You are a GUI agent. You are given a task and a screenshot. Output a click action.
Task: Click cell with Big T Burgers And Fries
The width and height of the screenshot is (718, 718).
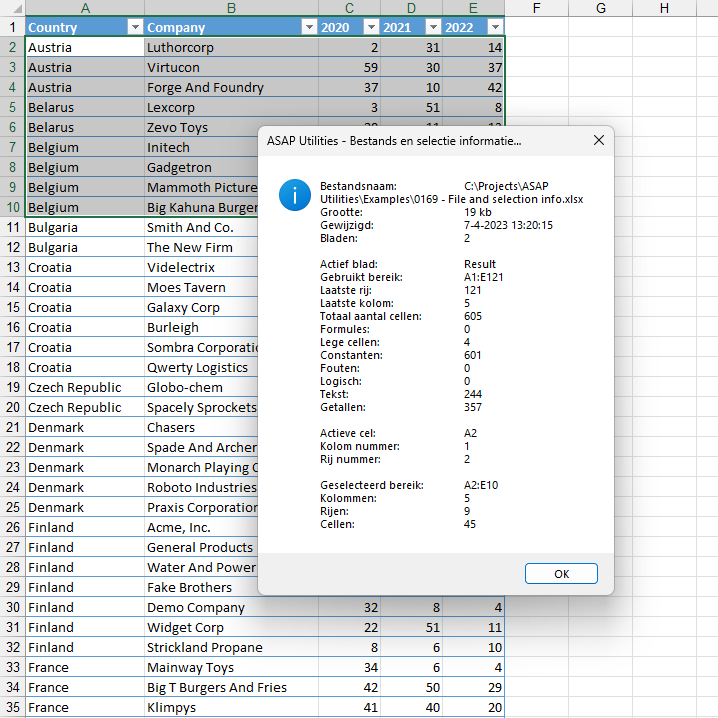(231, 687)
